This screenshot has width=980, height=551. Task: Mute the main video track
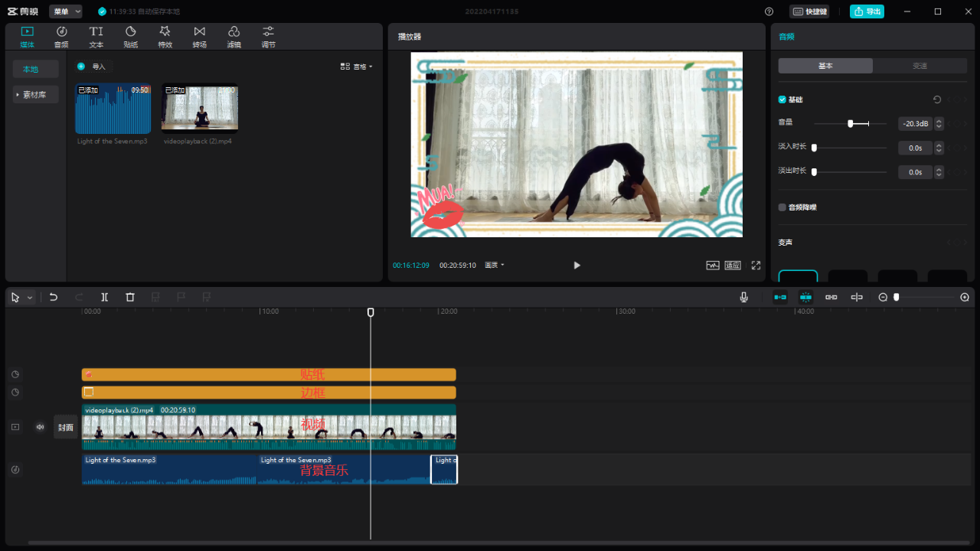pos(40,427)
